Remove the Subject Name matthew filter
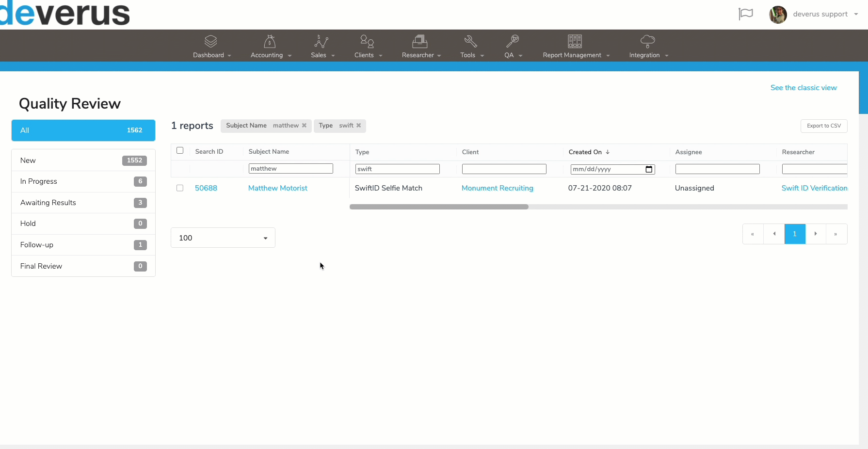868x449 pixels. 304,126
